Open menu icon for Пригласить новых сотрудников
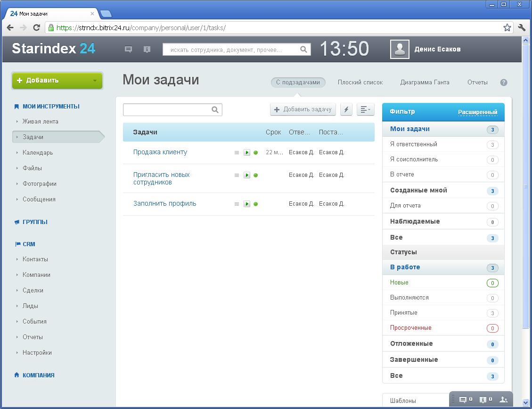The width and height of the screenshot is (532, 409). pyautogui.click(x=237, y=175)
